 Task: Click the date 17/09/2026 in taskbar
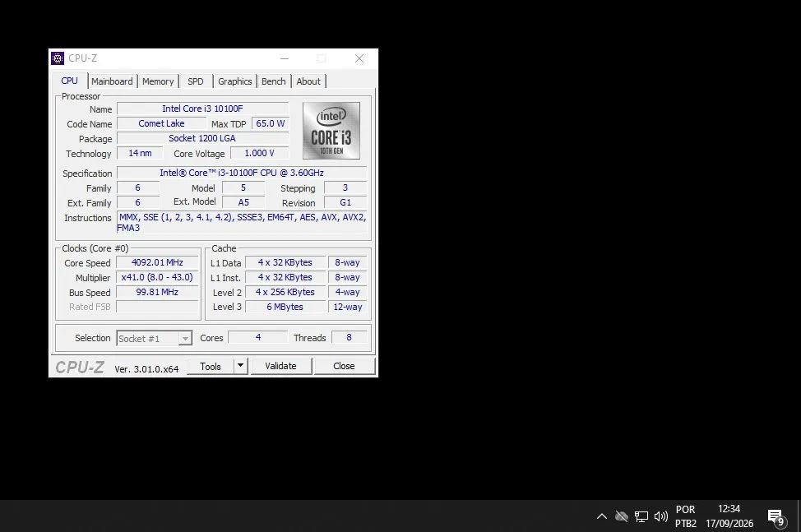[729, 523]
